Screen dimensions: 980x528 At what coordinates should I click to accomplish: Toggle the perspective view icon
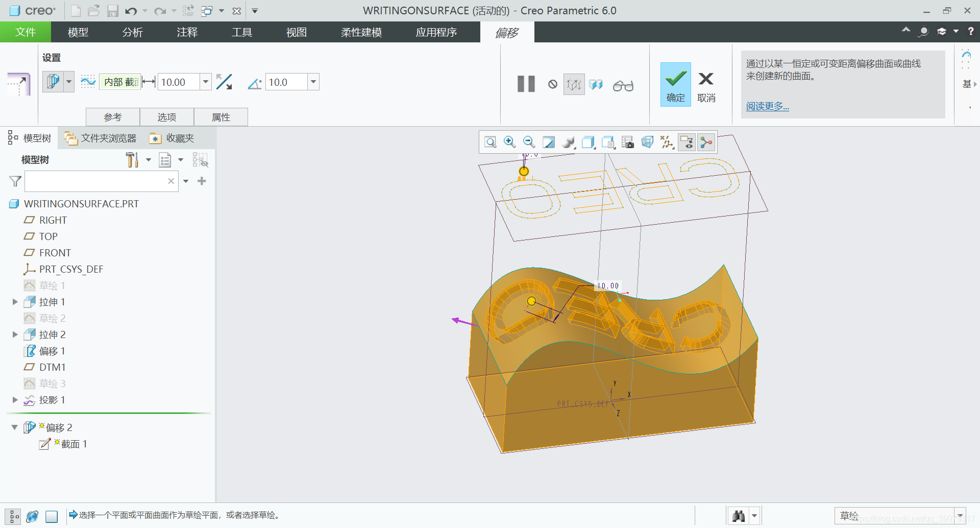[647, 142]
